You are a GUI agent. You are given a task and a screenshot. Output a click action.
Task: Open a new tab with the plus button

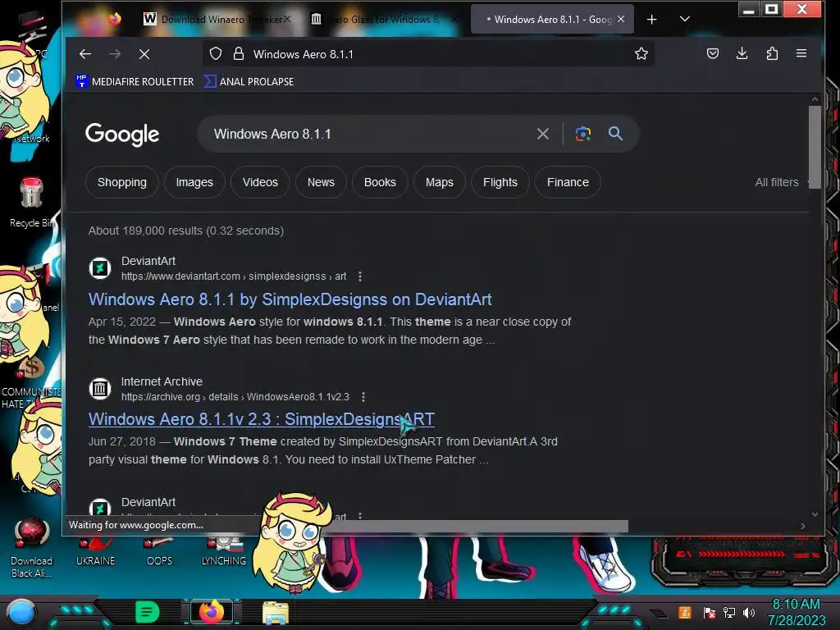651,20
